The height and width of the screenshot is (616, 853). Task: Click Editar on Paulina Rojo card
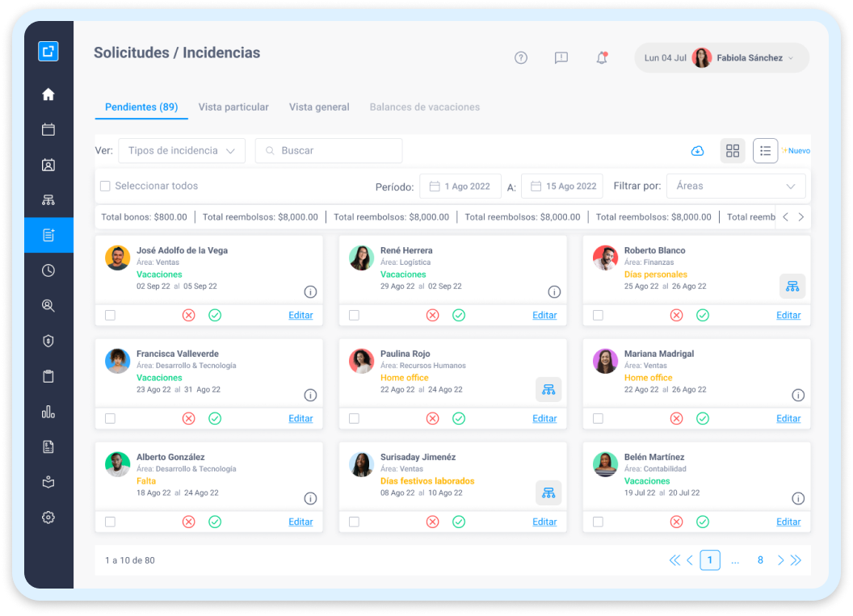pos(544,419)
